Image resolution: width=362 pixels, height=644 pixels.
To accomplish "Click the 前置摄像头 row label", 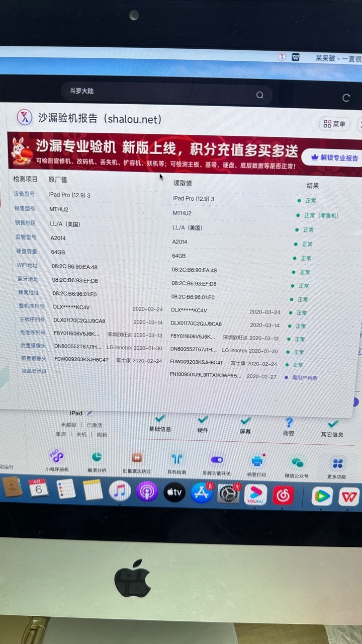I will coord(34,359).
